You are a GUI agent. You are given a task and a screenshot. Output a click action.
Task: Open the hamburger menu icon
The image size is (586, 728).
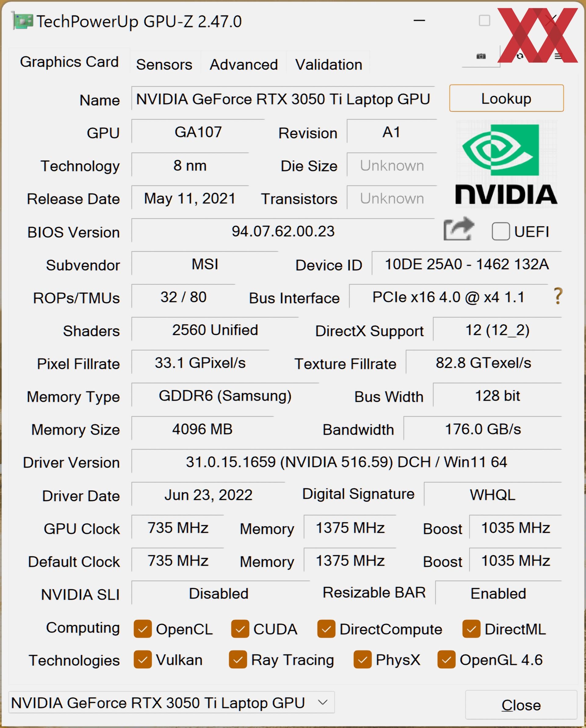(x=558, y=56)
